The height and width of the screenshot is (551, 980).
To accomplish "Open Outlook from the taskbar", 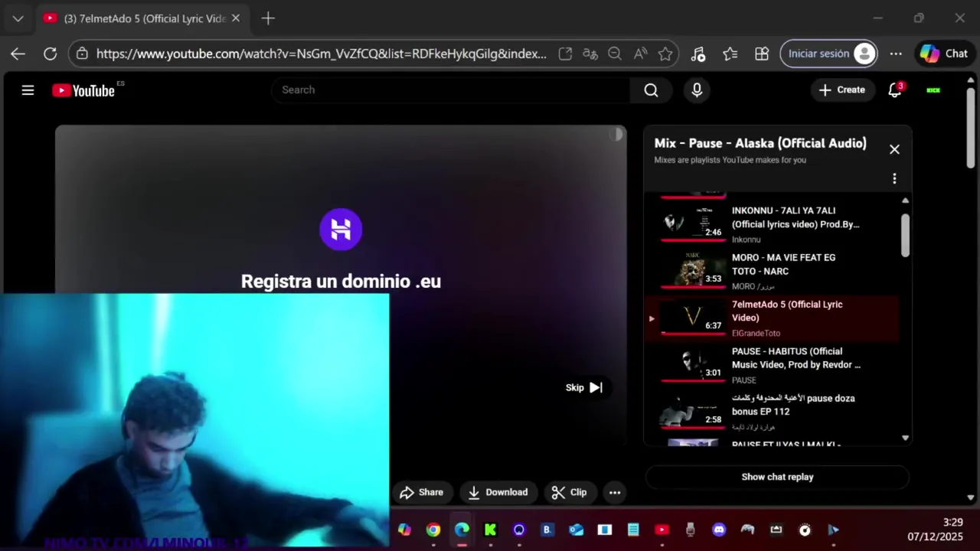I will [576, 530].
